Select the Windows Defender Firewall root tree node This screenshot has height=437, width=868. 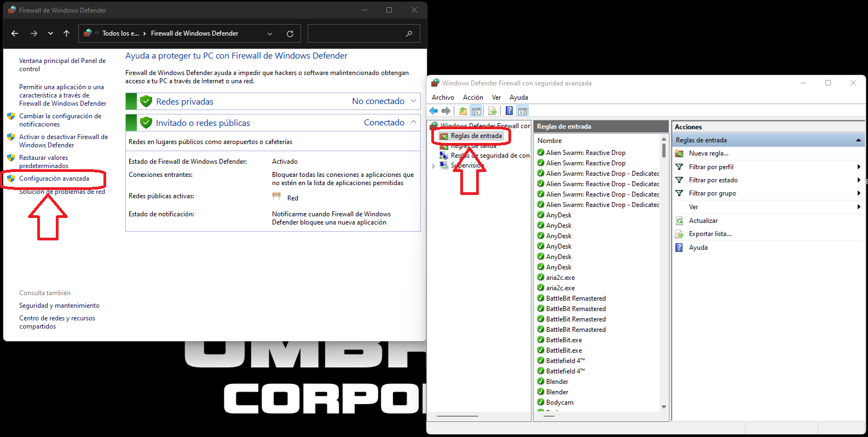pyautogui.click(x=485, y=125)
